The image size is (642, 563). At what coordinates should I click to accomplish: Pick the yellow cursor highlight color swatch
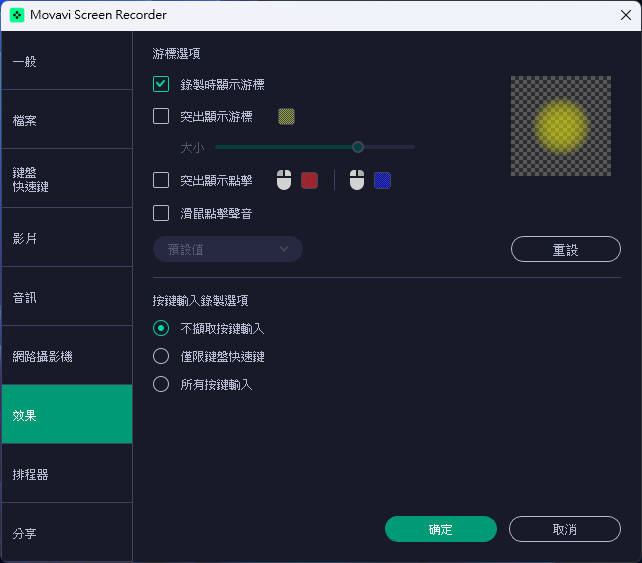coord(286,116)
